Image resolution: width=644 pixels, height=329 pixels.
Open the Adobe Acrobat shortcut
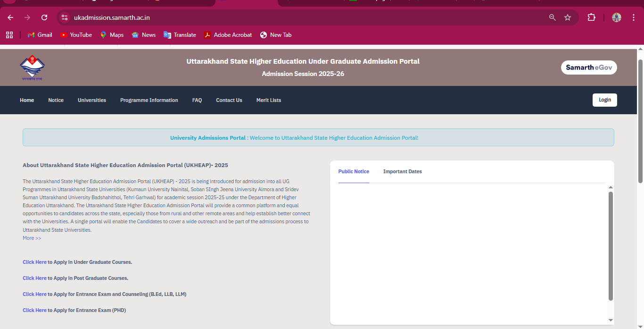(228, 34)
